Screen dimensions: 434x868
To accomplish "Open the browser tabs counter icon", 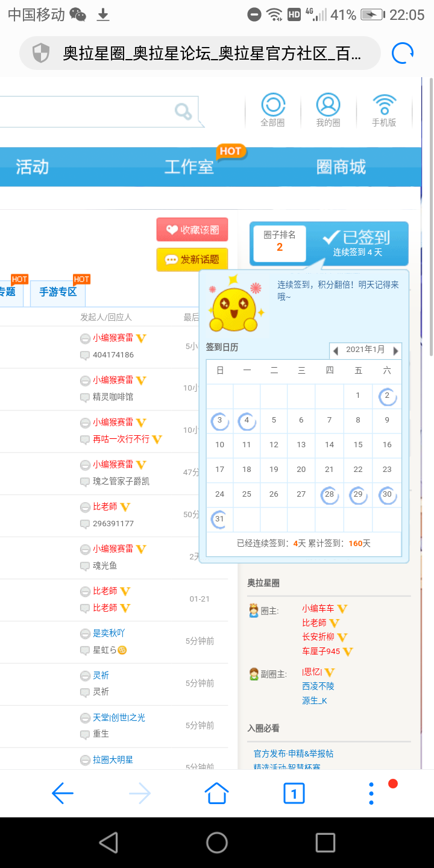I will 294,793.
